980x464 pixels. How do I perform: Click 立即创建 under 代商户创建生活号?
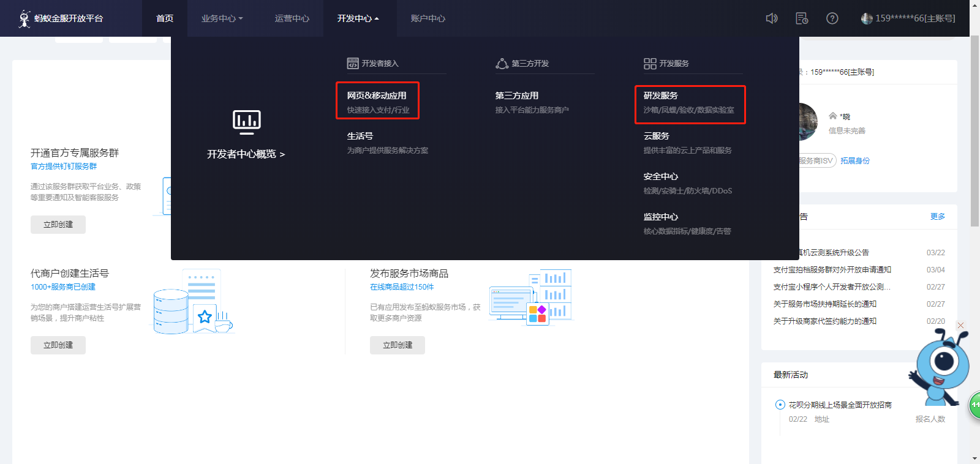click(58, 345)
